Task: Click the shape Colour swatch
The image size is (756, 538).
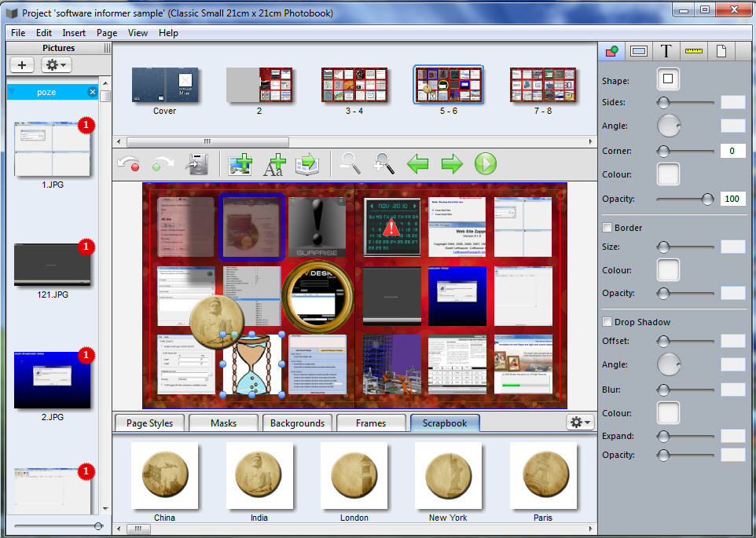Action: [x=668, y=174]
